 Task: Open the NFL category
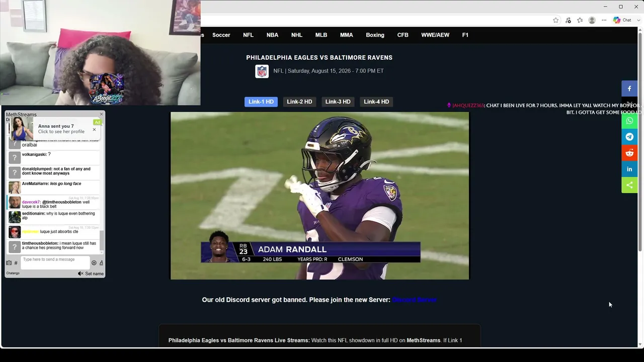(248, 35)
